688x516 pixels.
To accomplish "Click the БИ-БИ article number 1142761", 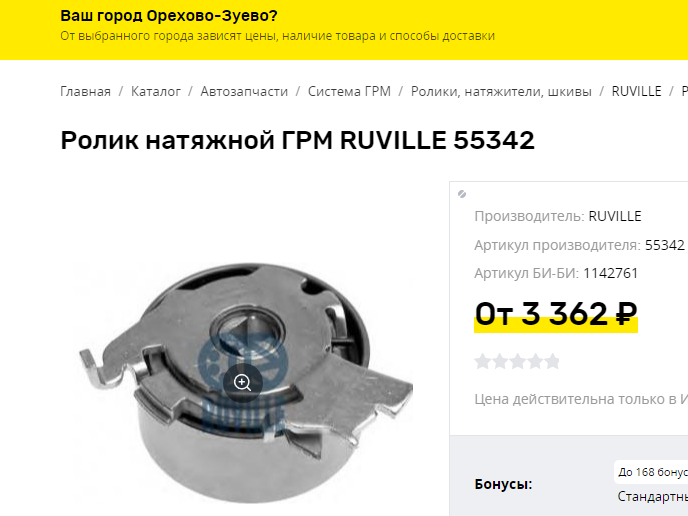I will tap(610, 273).
